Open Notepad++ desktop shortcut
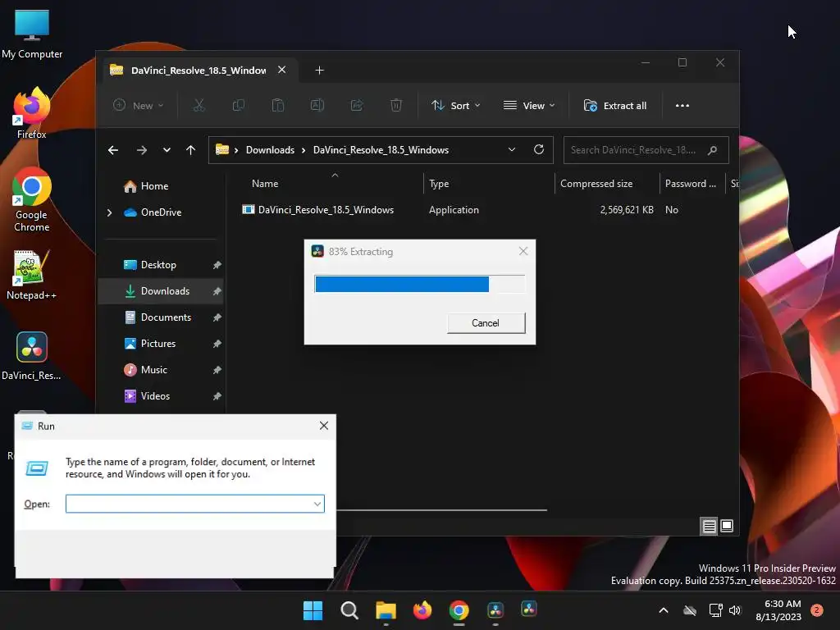Viewport: 840px width, 630px height. (x=32, y=274)
